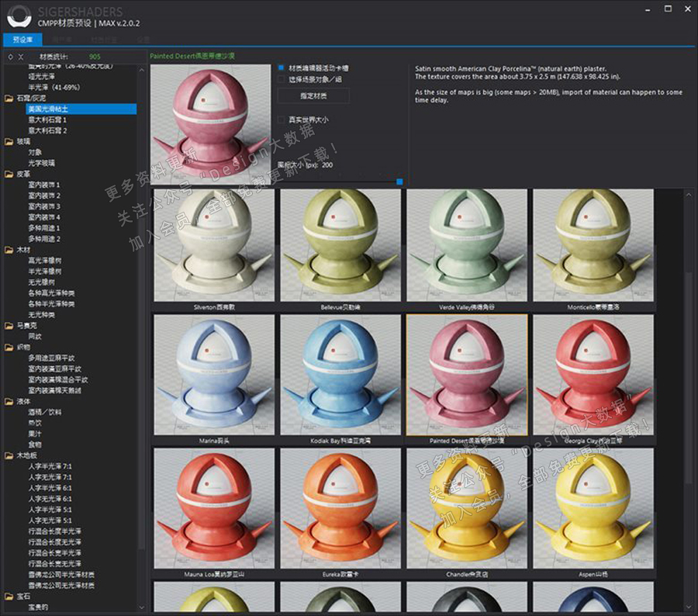Enable the 选择场景对象/组 checkbox
698x616 pixels.
(x=281, y=79)
